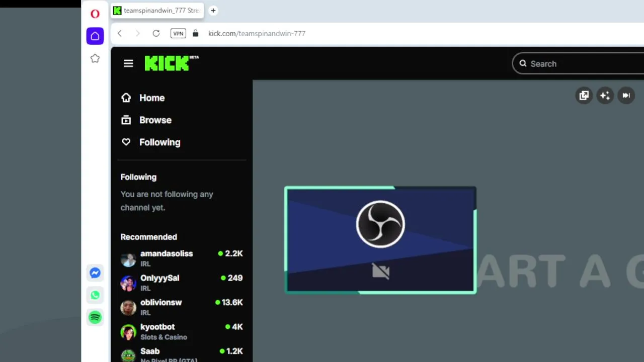Click the Slots & Casino category under kyootbot
The height and width of the screenshot is (362, 644).
tap(164, 337)
